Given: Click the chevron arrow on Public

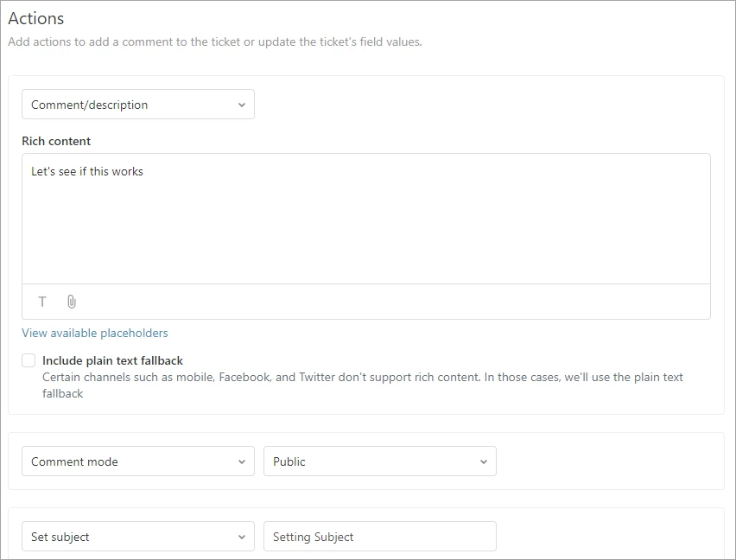Looking at the screenshot, I should pos(483,462).
